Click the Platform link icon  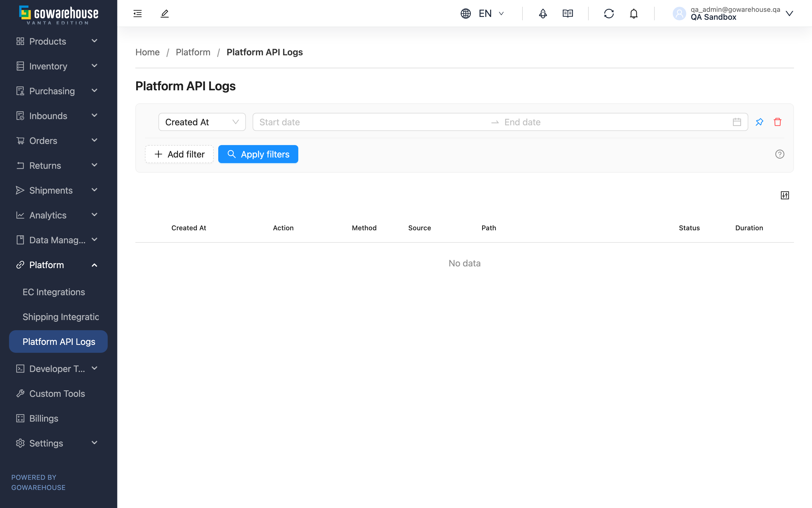pos(21,265)
